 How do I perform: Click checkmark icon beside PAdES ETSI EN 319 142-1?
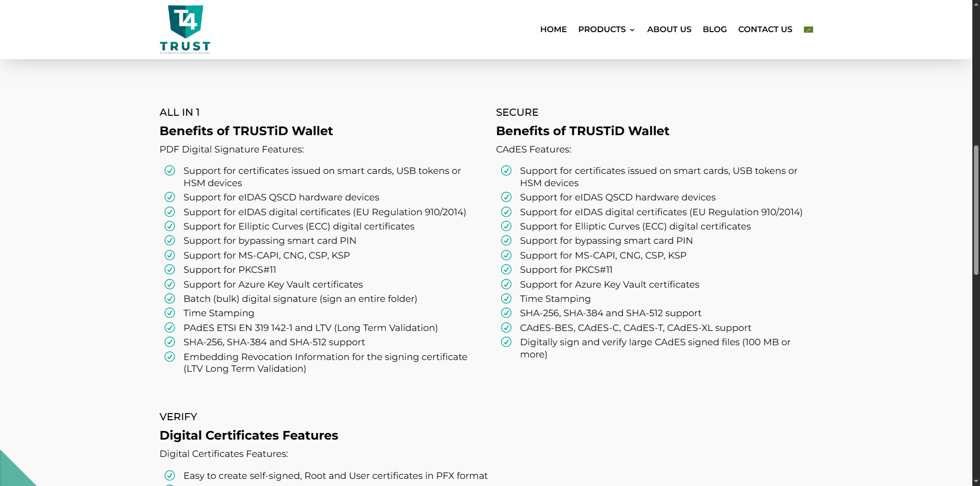coord(170,328)
